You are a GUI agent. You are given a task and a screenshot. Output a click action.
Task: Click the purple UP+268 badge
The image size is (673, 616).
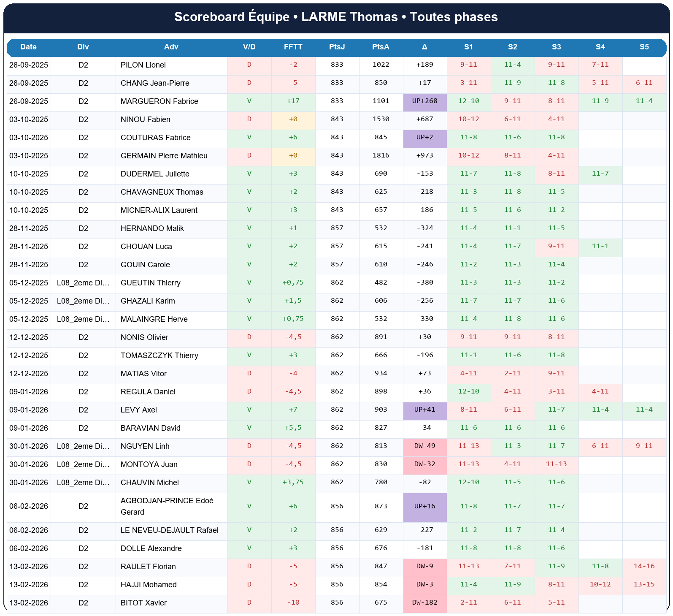coord(425,101)
